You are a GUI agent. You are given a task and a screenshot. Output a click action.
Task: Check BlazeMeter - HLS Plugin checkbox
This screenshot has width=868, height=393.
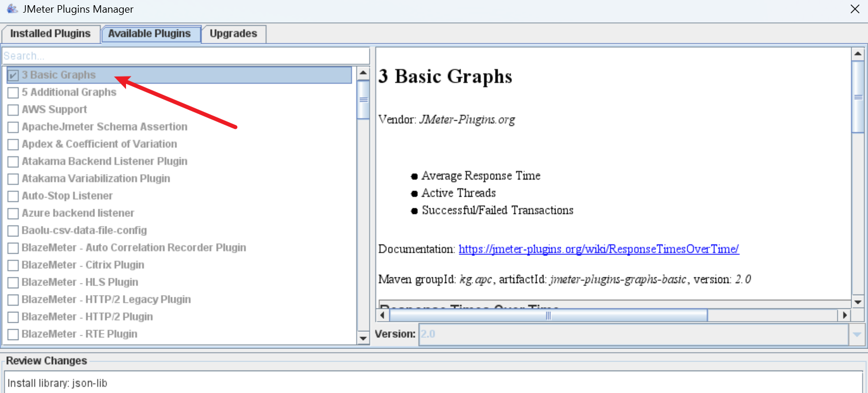click(x=13, y=283)
